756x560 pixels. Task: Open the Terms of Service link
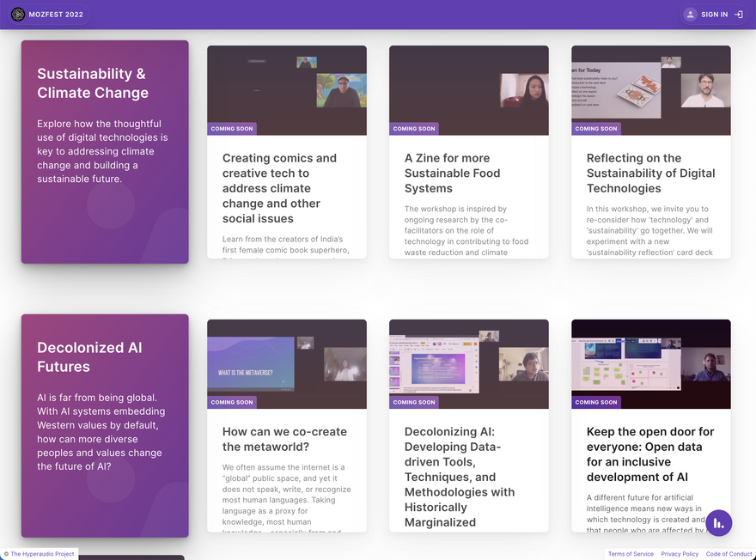click(631, 554)
